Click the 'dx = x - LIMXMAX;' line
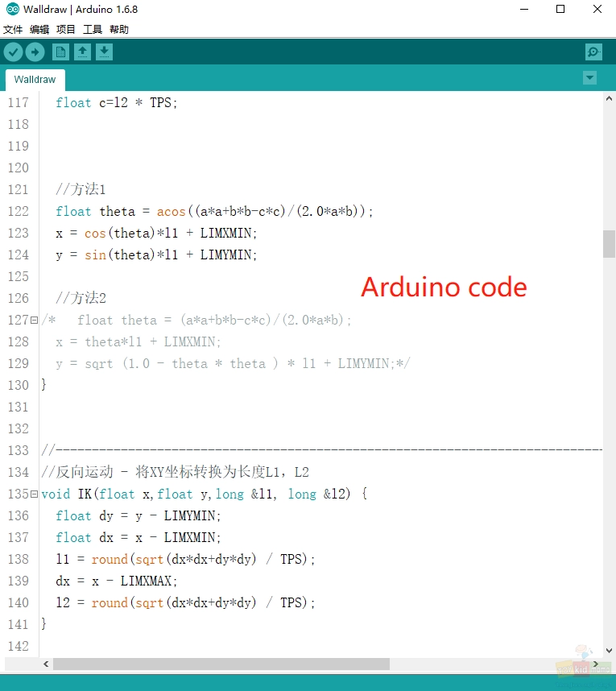Screen dimensions: 616x691 pyautogui.click(x=116, y=581)
